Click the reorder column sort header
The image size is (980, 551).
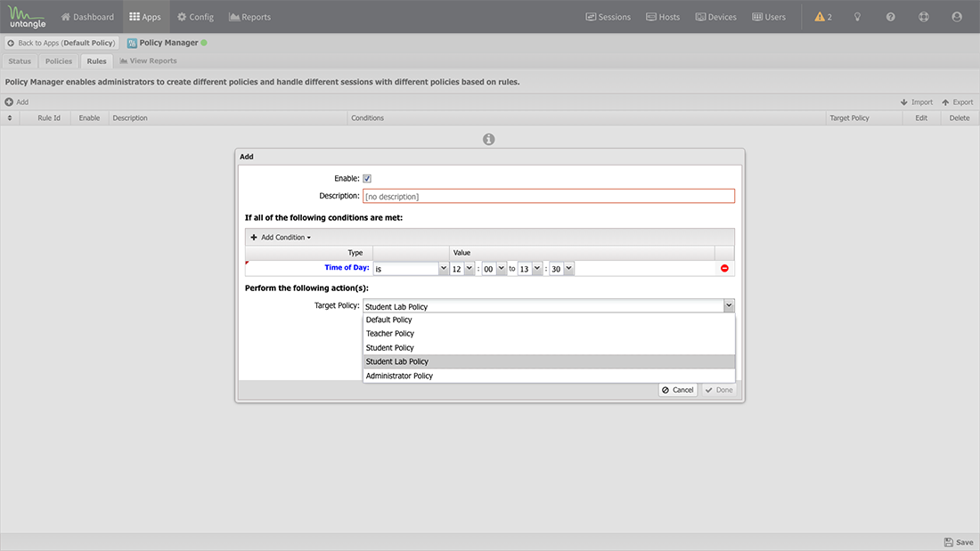(x=10, y=117)
